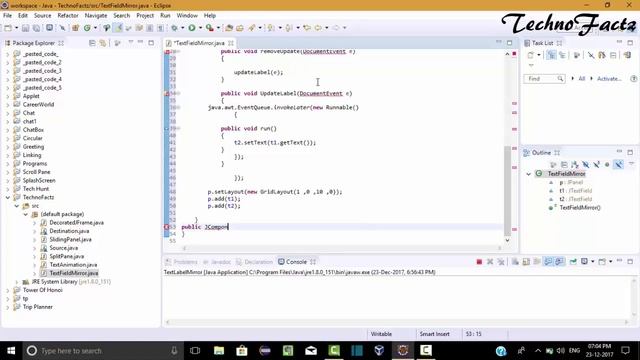Image resolution: width=640 pixels, height=360 pixels.
Task: Click the Debug bug icon in the toolbar
Action: pos(174,28)
